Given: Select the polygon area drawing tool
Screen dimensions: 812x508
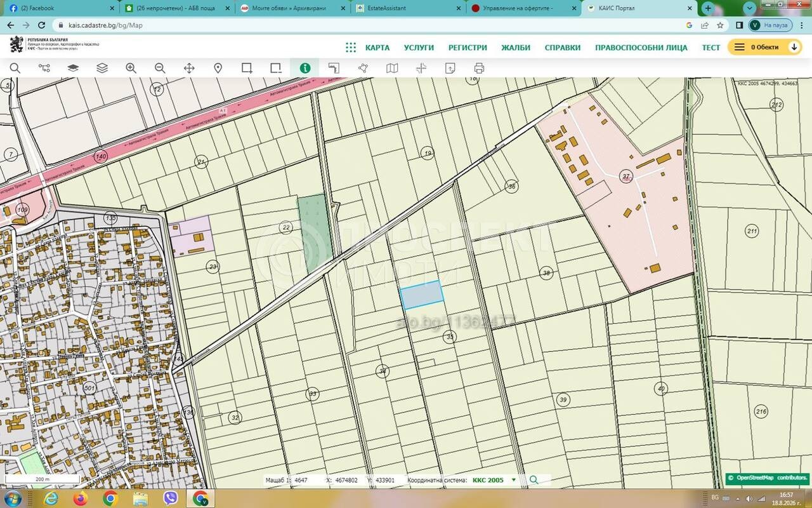Looking at the screenshot, I should pos(363,68).
